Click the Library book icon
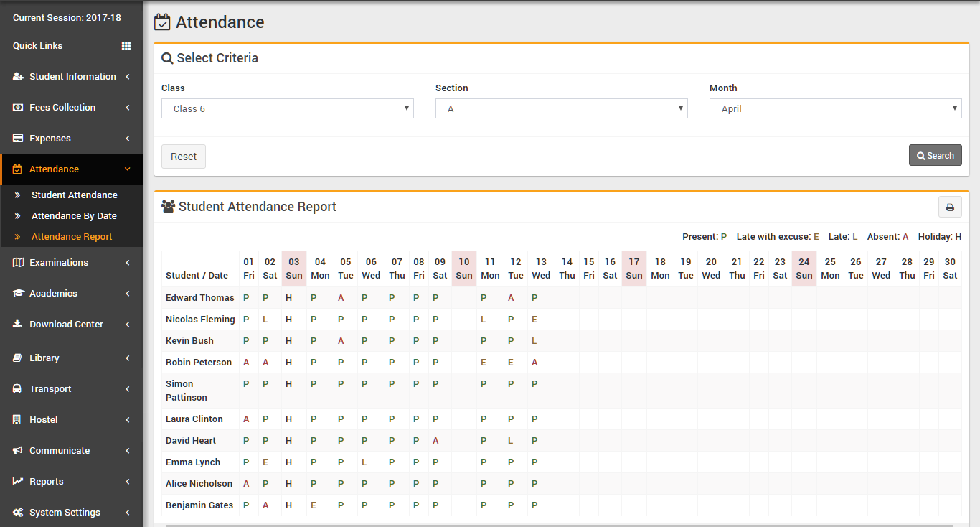The width and height of the screenshot is (980, 527). tap(18, 358)
